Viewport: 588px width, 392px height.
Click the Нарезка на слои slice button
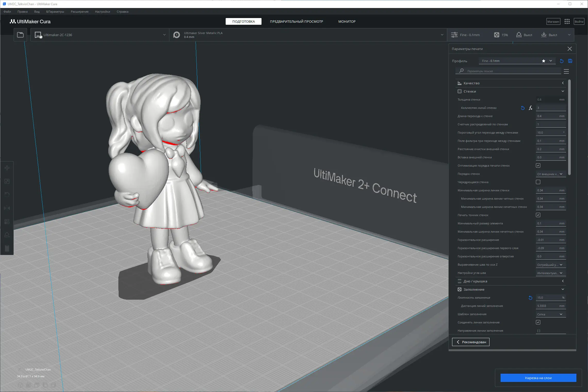538,378
